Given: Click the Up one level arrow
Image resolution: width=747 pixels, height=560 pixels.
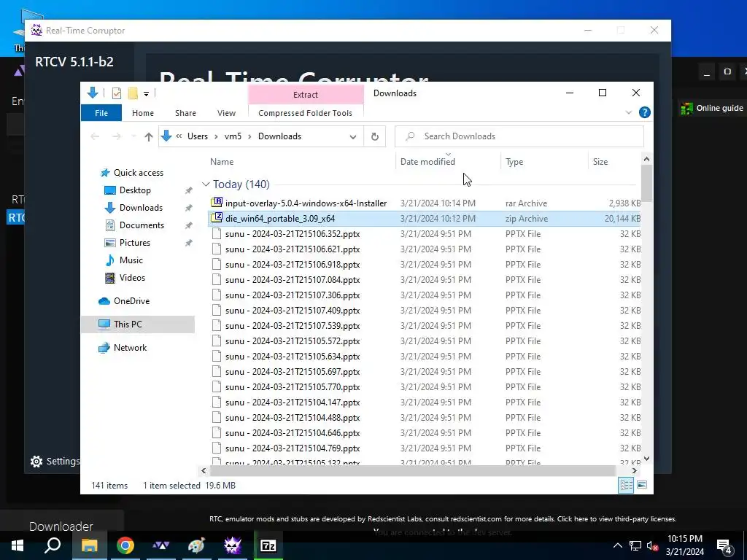Looking at the screenshot, I should pyautogui.click(x=149, y=136).
